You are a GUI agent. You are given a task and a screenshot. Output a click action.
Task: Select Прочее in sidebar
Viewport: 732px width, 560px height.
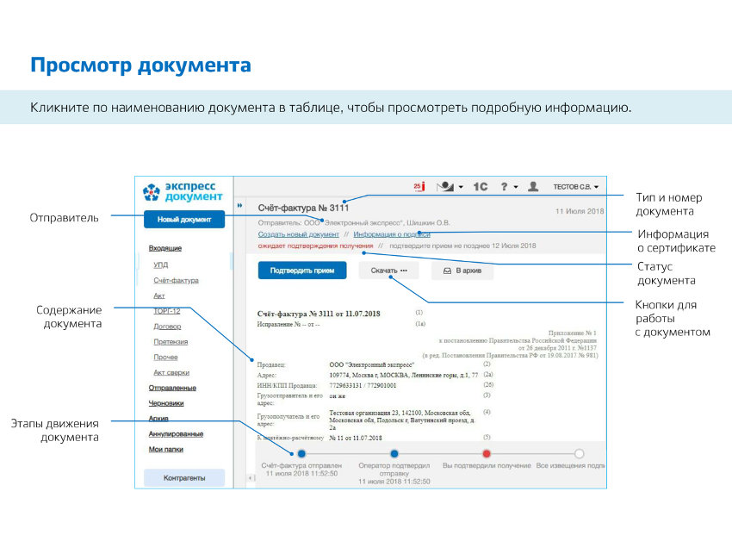pyautogui.click(x=165, y=358)
